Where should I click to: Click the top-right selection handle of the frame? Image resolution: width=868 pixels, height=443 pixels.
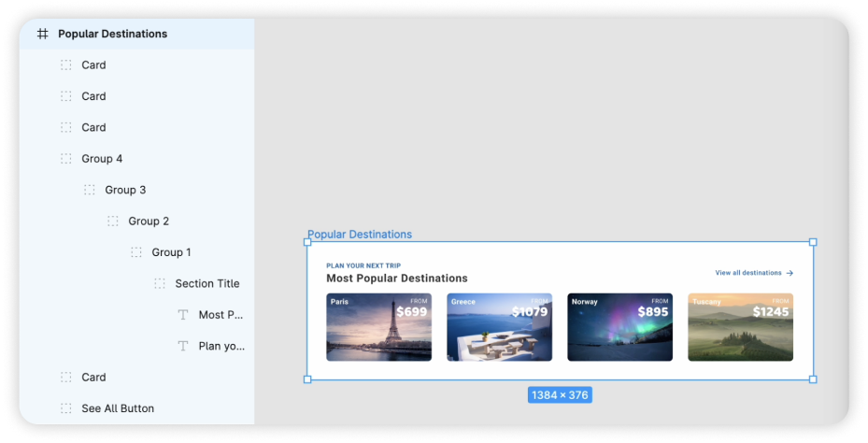pyautogui.click(x=813, y=242)
